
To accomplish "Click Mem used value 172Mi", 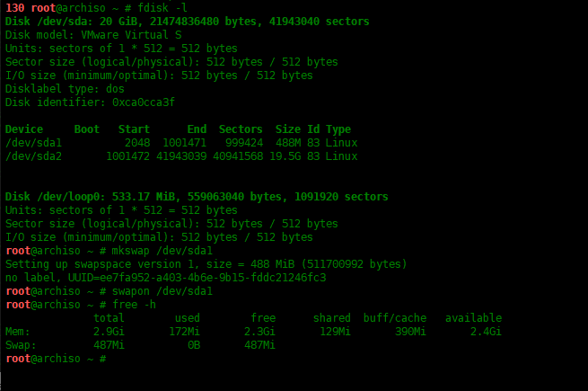I will (184, 332).
